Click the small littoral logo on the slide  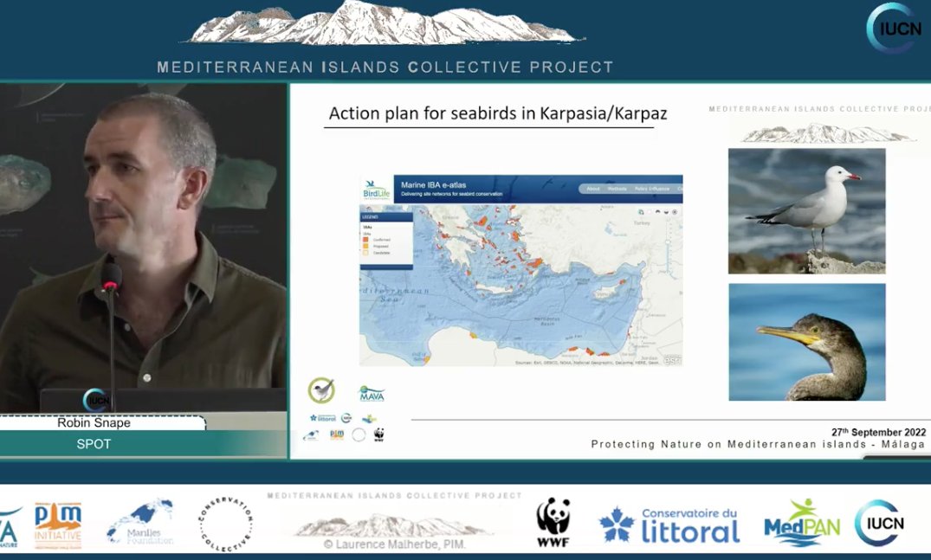click(323, 418)
